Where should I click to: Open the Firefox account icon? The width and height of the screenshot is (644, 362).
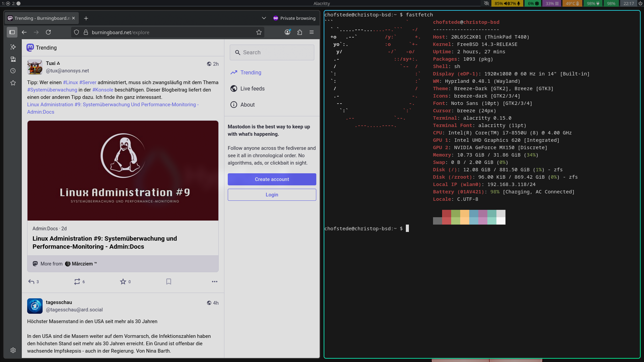[287, 32]
